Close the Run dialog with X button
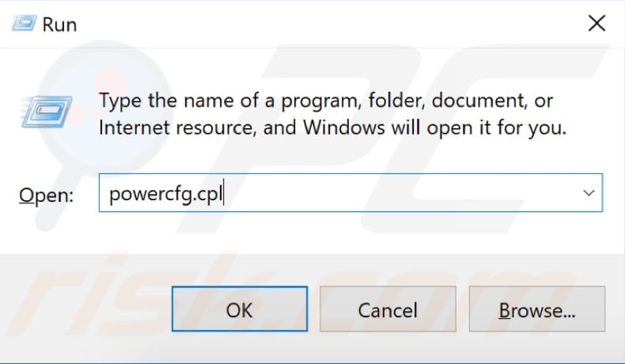 (x=597, y=23)
